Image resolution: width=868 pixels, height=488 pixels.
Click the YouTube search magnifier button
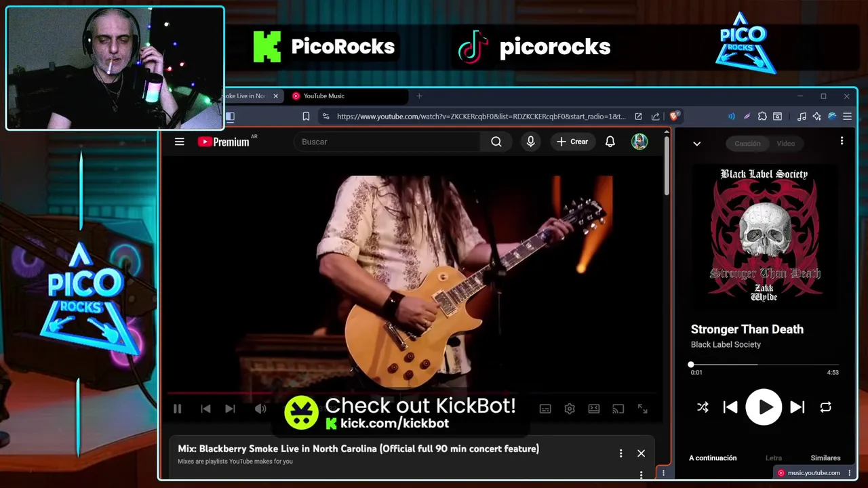[x=496, y=142]
